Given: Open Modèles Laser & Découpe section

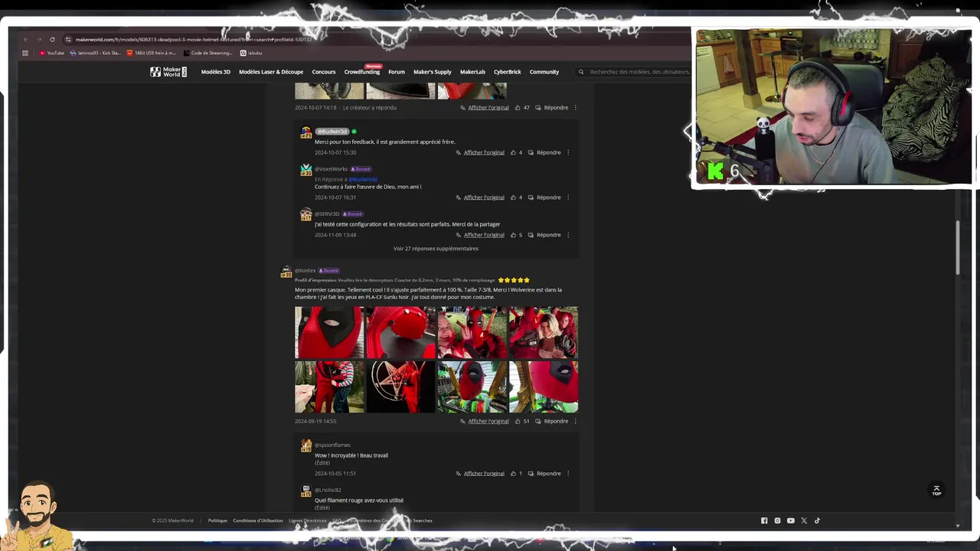Looking at the screenshot, I should (271, 72).
